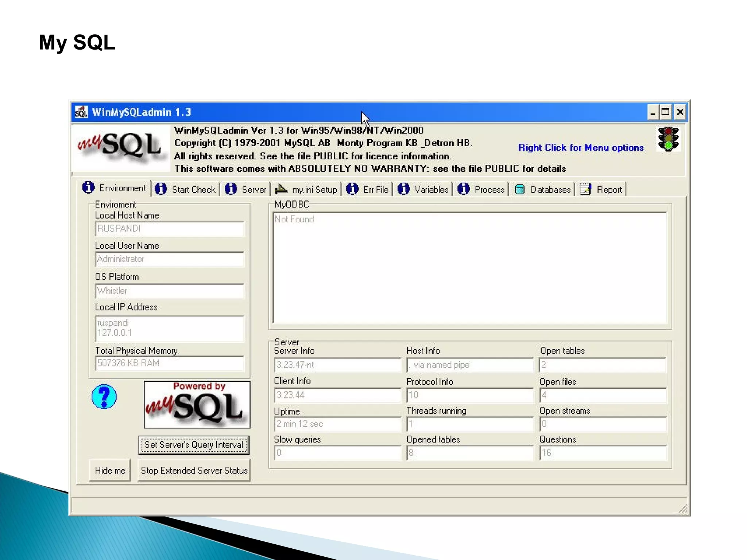Viewport: 747px width, 560px height.
Task: Switch to the Databases tab
Action: [x=542, y=189]
